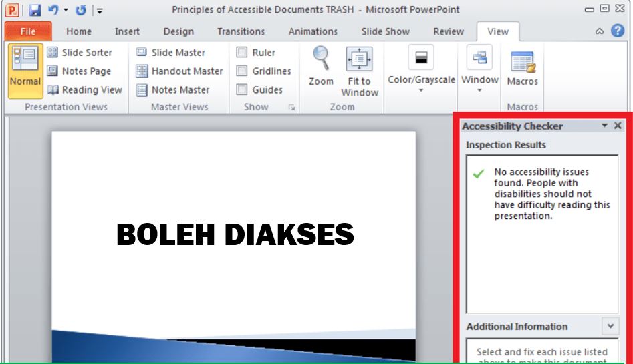Open the Window dropdown menu
Screen dimensions: 633x364
click(x=479, y=90)
